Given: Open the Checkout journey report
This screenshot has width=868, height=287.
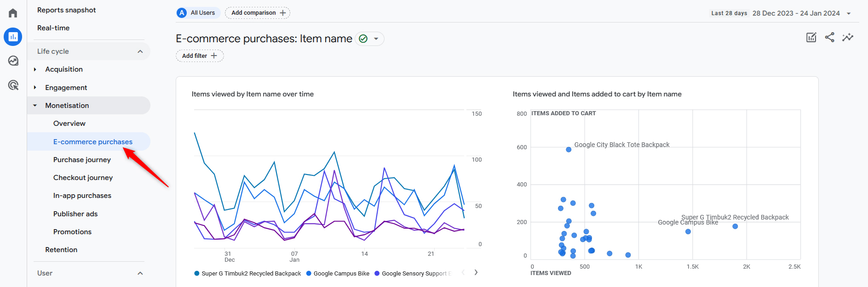Looking at the screenshot, I should click(x=83, y=178).
